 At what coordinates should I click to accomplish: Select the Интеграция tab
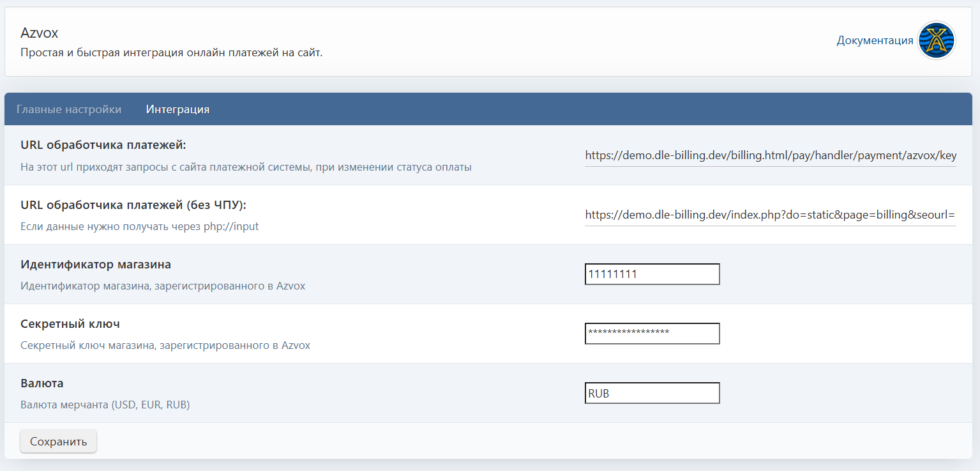(x=177, y=109)
